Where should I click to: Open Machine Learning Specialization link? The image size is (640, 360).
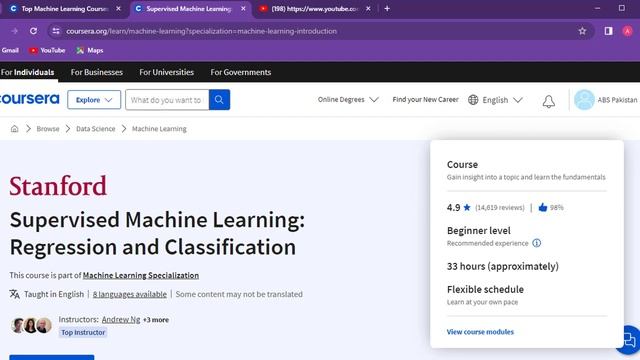(x=141, y=275)
